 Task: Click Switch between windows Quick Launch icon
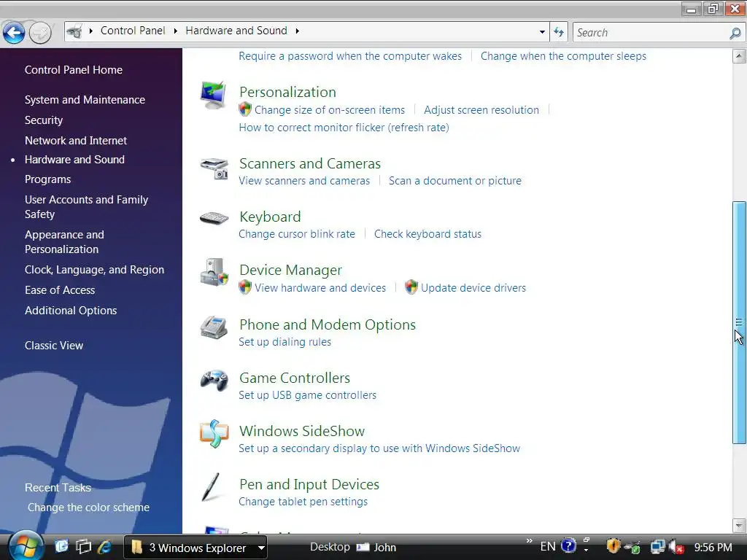point(83,547)
